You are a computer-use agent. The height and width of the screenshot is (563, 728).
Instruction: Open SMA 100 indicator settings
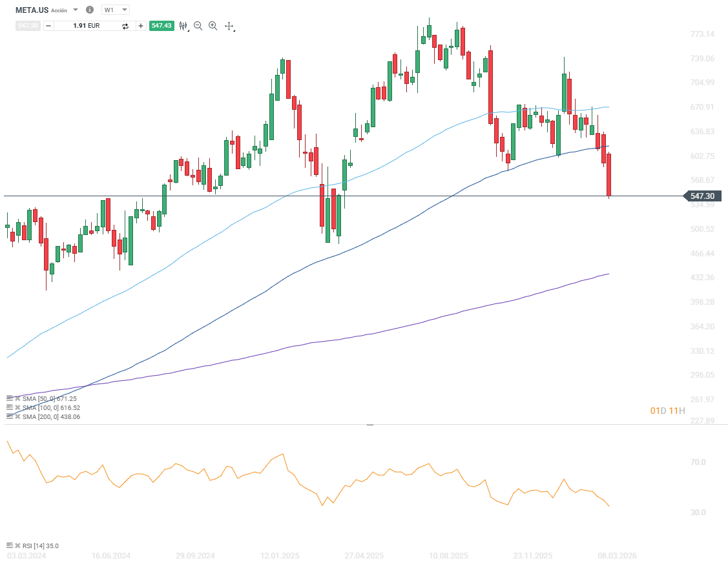(10, 408)
